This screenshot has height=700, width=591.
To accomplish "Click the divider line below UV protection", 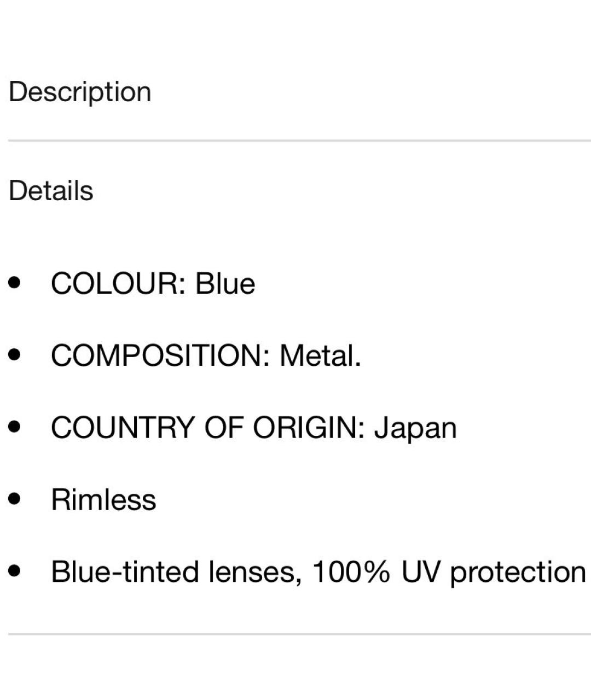I will pyautogui.click(x=299, y=634).
